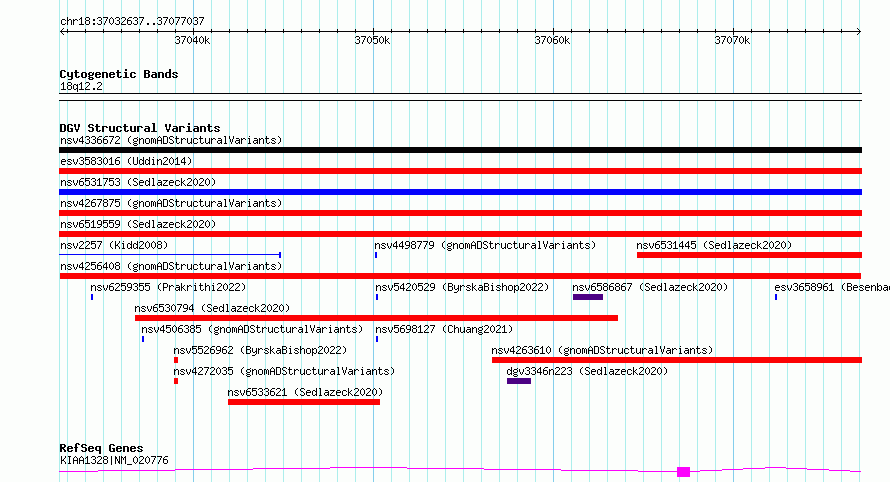Viewport: 890px width, 482px height.
Task: Click dgv3346n223 (Sedlazeck2020) label
Action: pos(587,371)
